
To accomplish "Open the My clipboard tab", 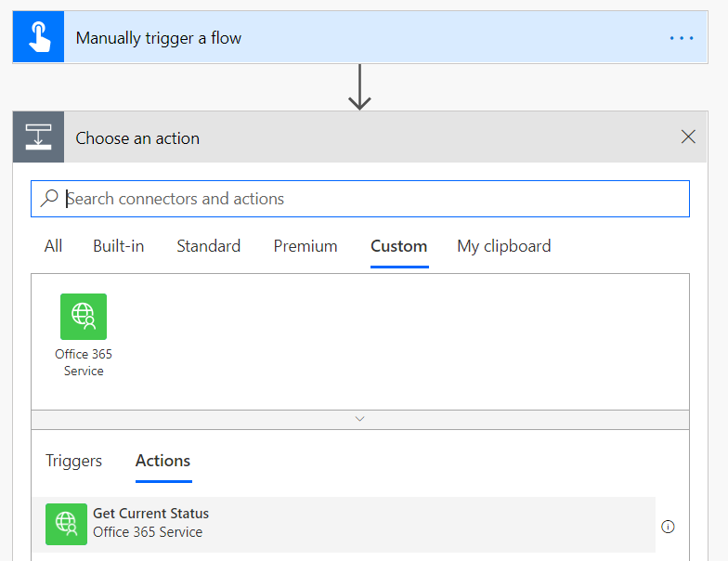I will (x=504, y=247).
